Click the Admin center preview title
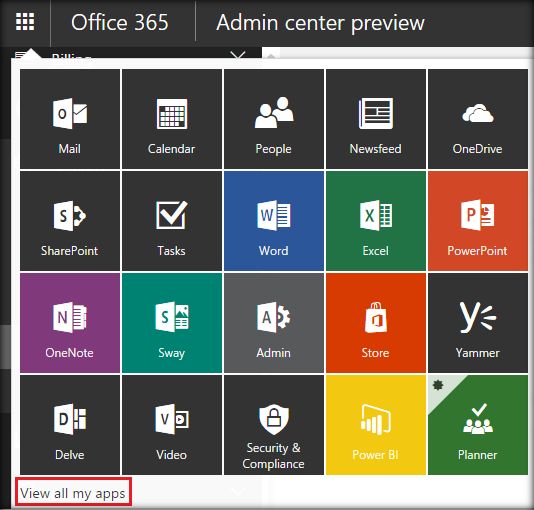534x510 pixels. coord(320,23)
